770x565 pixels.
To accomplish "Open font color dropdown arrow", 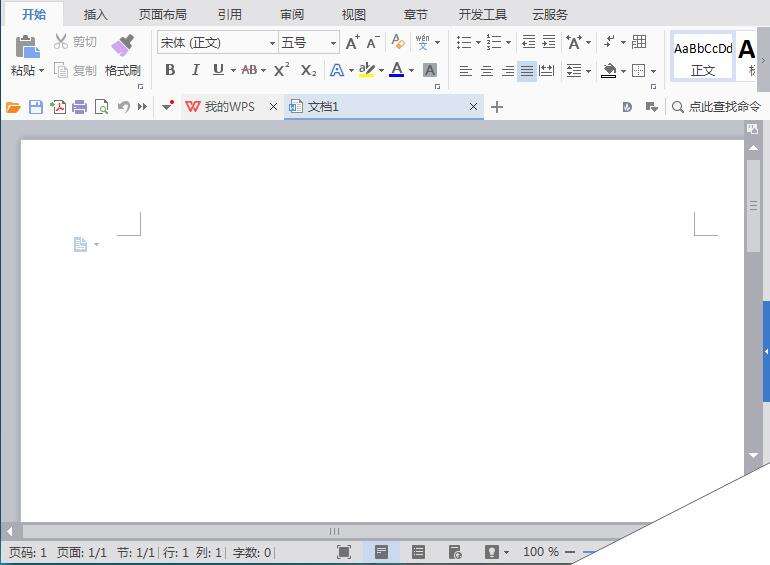I will [x=411, y=70].
